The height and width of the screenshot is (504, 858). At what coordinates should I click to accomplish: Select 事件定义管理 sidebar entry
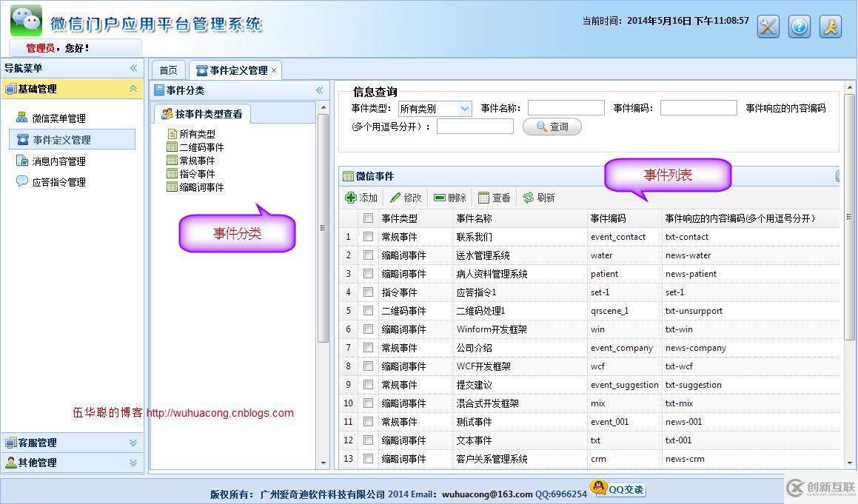click(x=73, y=140)
